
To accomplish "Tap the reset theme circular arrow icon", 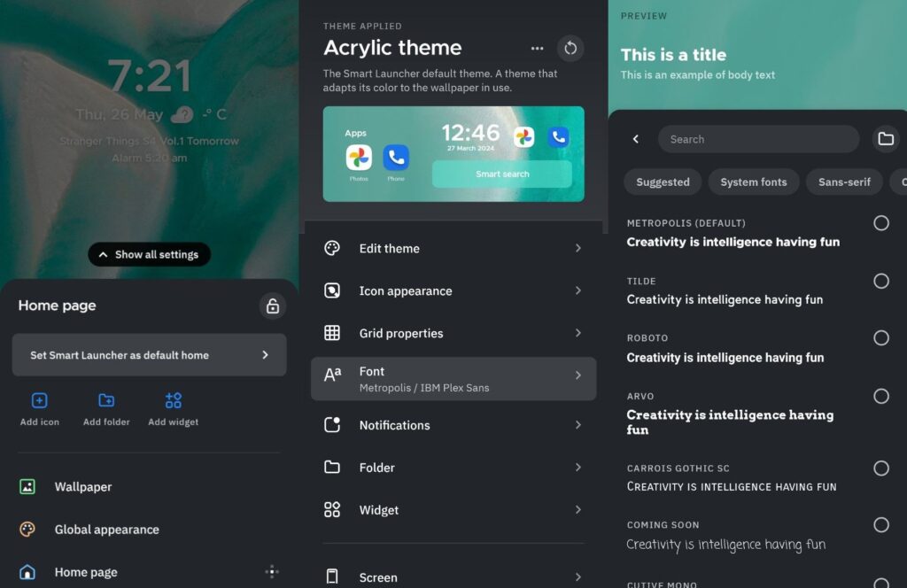I will (570, 48).
